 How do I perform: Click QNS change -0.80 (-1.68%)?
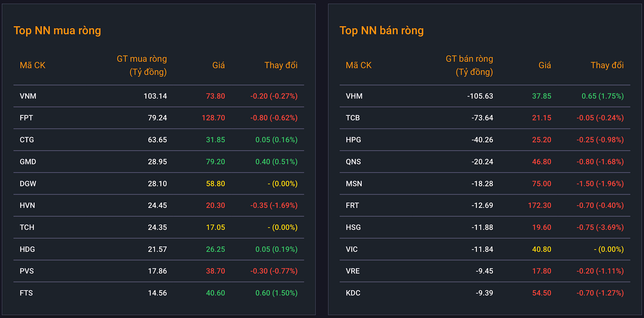click(x=600, y=162)
